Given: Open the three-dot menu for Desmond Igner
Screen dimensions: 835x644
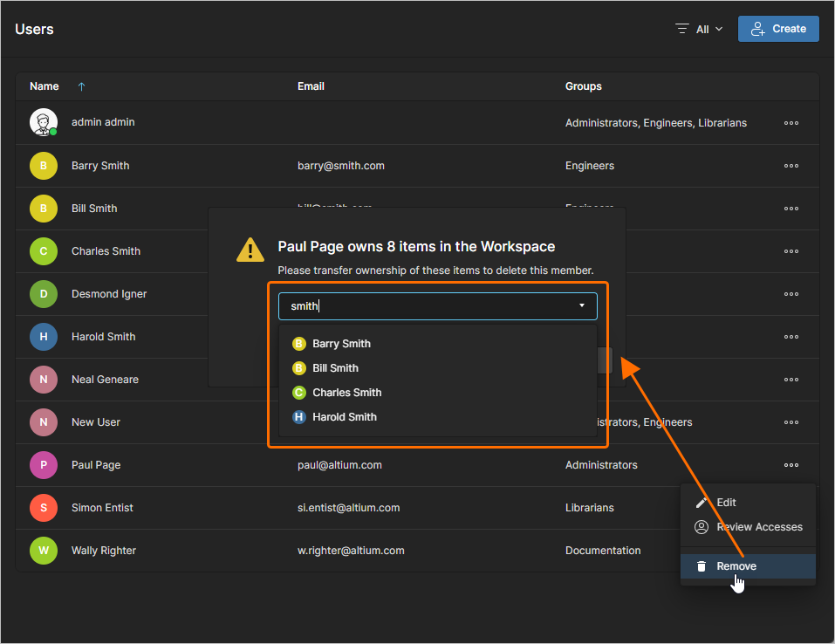Looking at the screenshot, I should click(791, 294).
